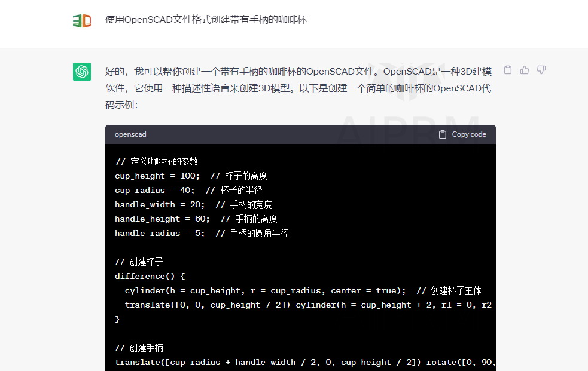Click the line handle_radius = 5

(x=202, y=233)
